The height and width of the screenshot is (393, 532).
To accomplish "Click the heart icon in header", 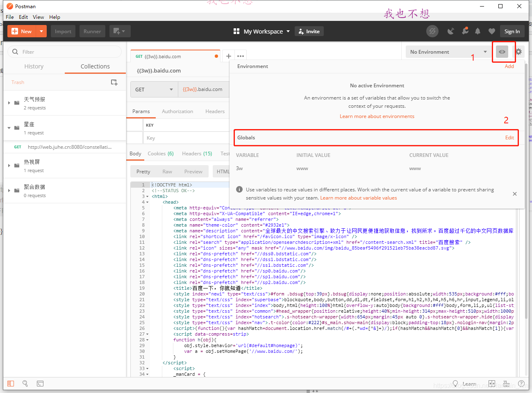I will (x=492, y=31).
